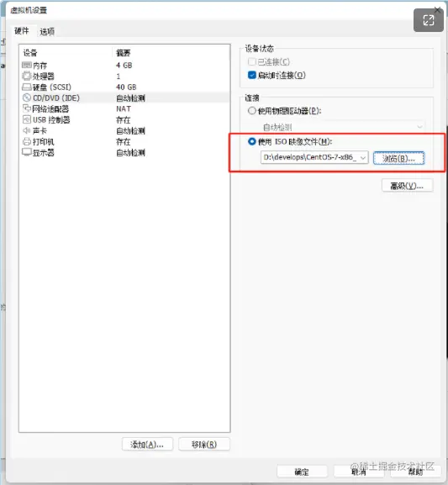Open 高级(V)... settings button

(407, 186)
